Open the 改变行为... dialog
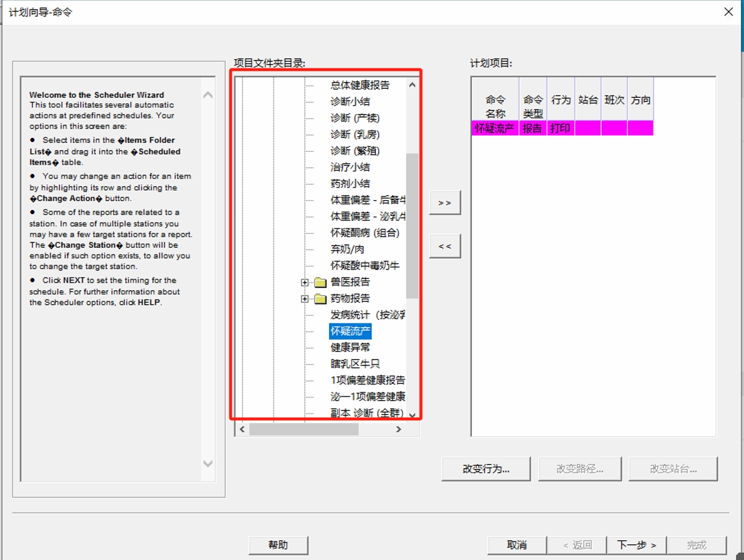 tap(486, 469)
